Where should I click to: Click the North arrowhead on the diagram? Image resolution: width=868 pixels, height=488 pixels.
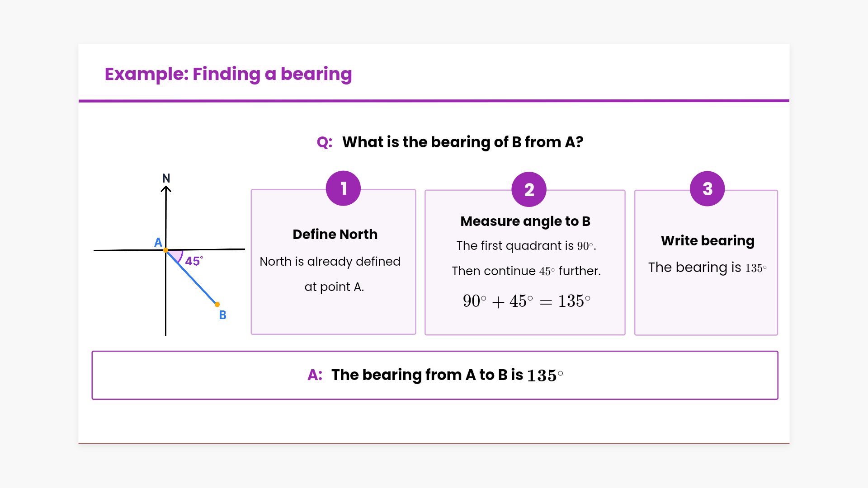pos(166,189)
